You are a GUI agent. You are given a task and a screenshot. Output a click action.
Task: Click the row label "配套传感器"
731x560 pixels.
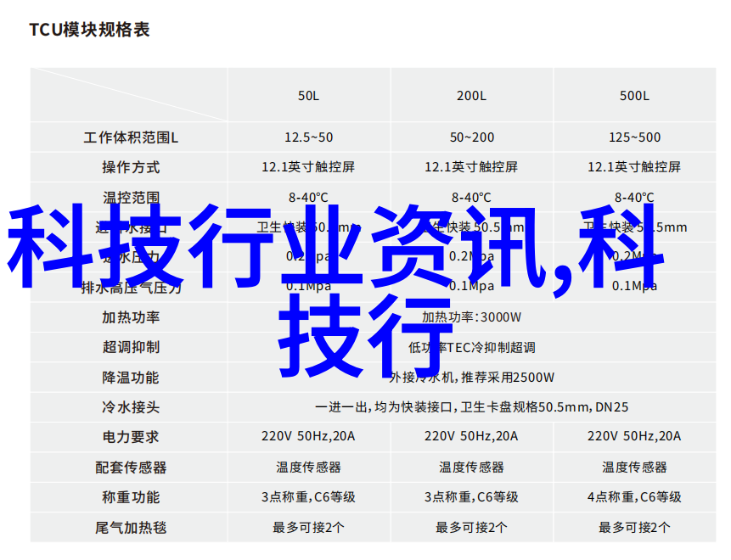click(x=131, y=468)
